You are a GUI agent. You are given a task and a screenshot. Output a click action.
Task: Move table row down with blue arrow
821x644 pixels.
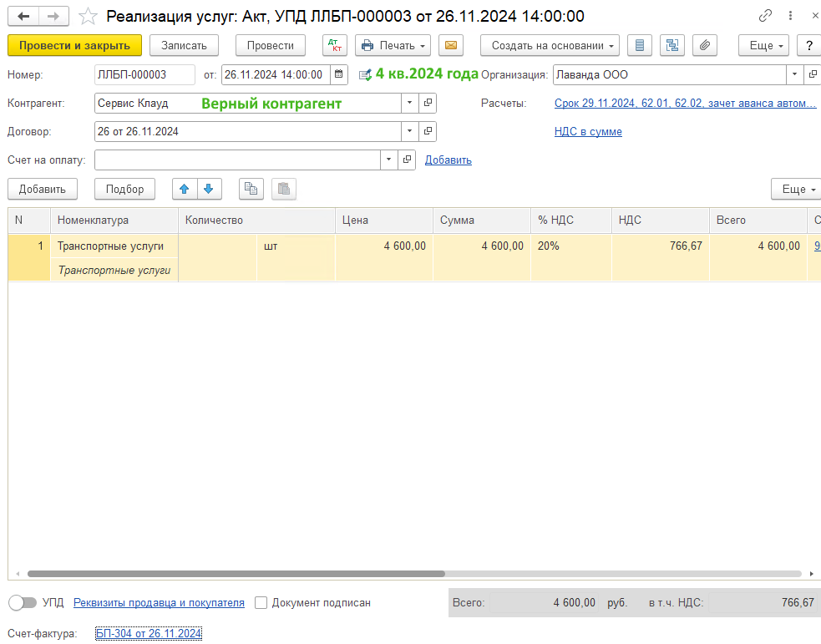pyautogui.click(x=209, y=189)
